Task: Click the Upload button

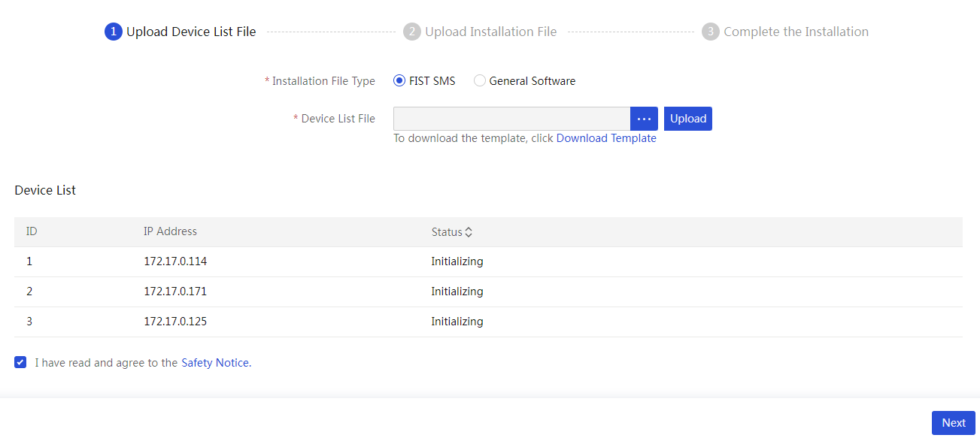Action: [688, 119]
